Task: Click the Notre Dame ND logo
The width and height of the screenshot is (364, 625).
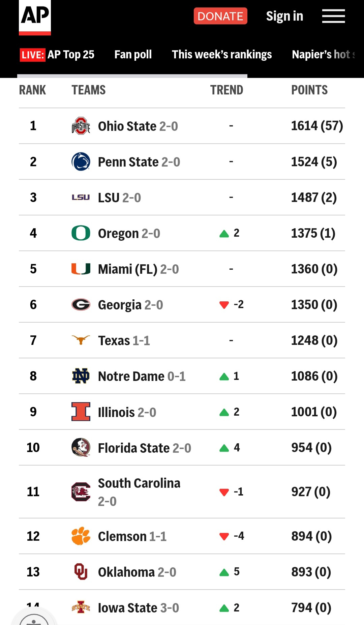Action: click(x=81, y=376)
